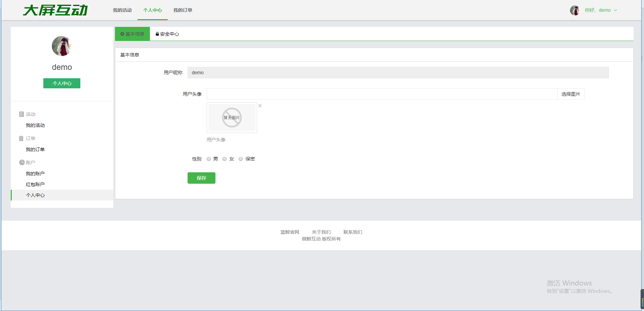Click the 联系我们 footer link

(x=353, y=232)
